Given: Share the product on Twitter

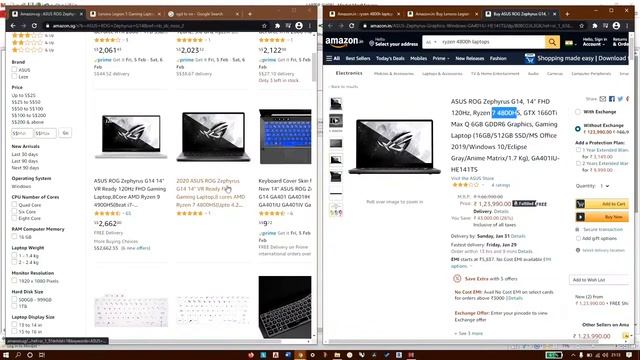Looking at the screenshot, I should point(620,99).
